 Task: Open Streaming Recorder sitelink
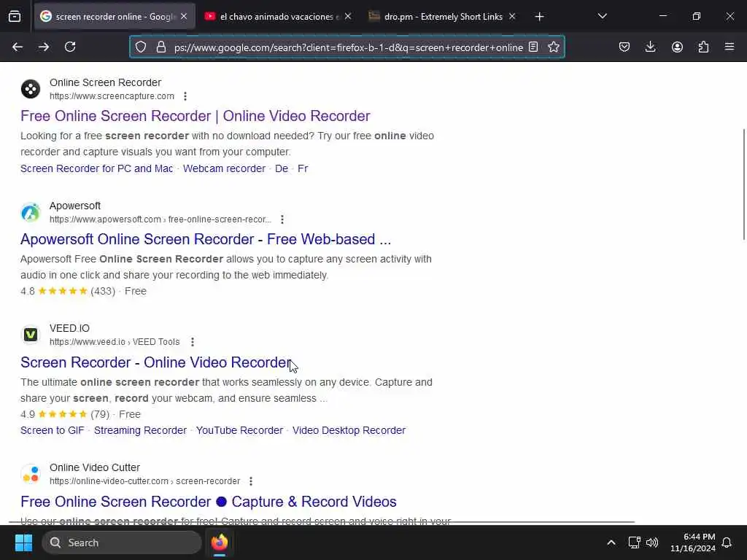(x=140, y=430)
